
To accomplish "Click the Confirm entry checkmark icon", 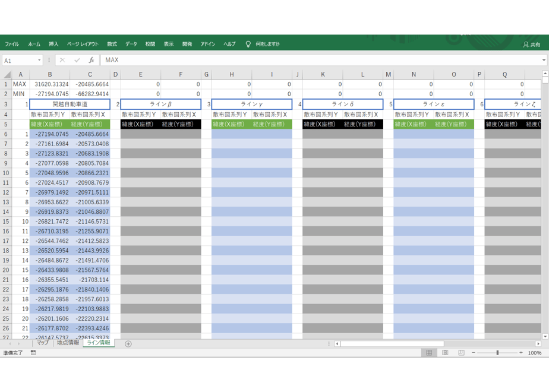I will pos(77,60).
